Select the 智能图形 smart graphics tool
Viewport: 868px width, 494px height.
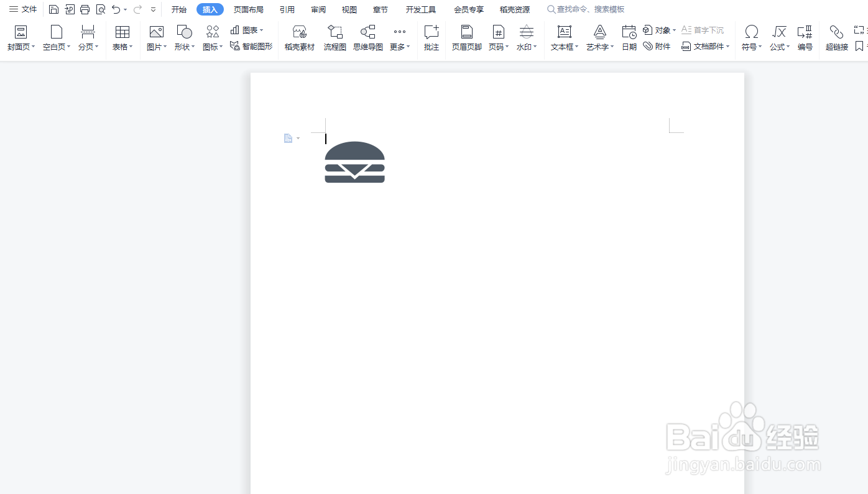(x=251, y=46)
